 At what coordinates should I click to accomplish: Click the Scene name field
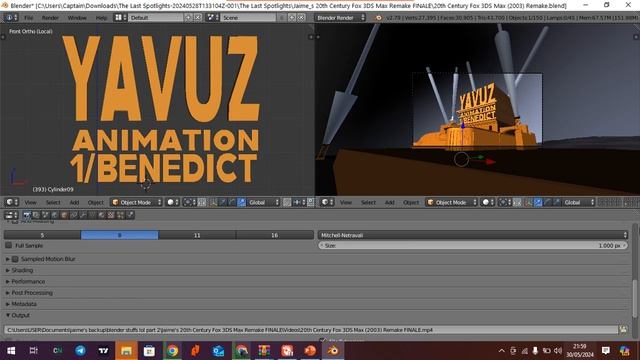pos(249,18)
